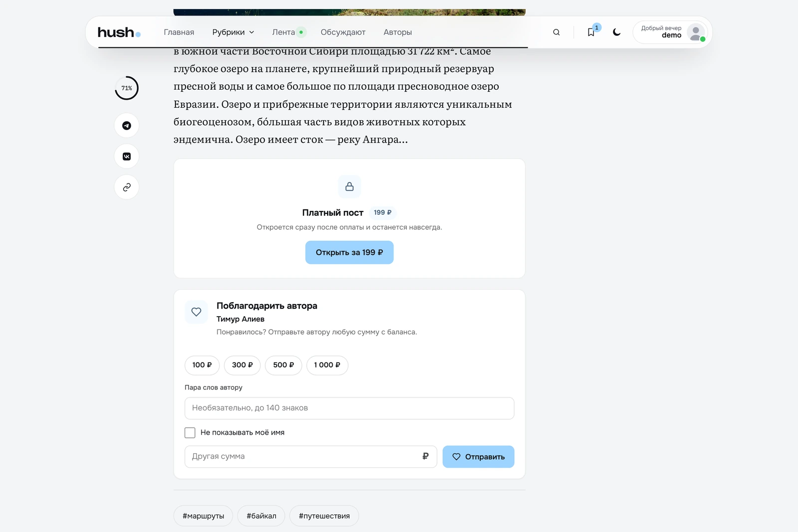
Task: Open the Лента menu item
Action: point(289,32)
